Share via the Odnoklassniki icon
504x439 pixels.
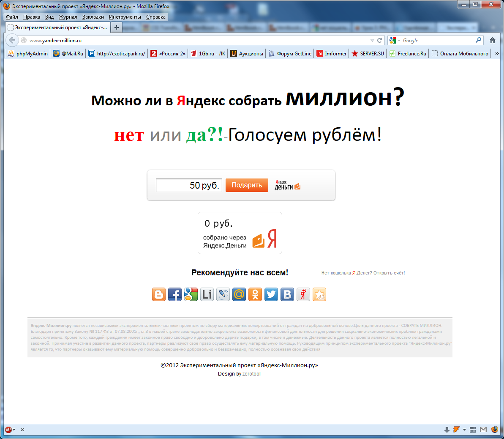coord(255,294)
